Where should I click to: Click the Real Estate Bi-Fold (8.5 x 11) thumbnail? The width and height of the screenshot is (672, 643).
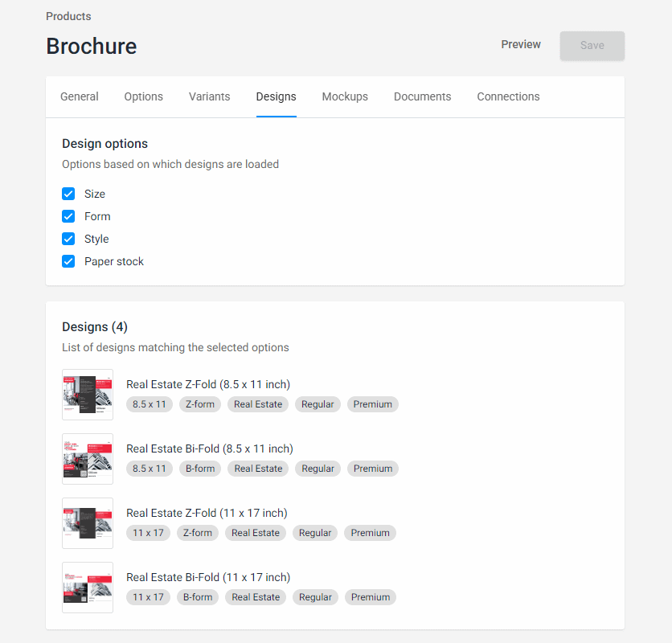[87, 458]
